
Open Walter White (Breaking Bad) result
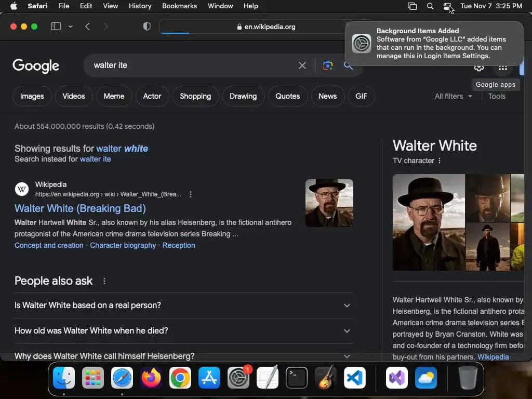pyautogui.click(x=80, y=208)
